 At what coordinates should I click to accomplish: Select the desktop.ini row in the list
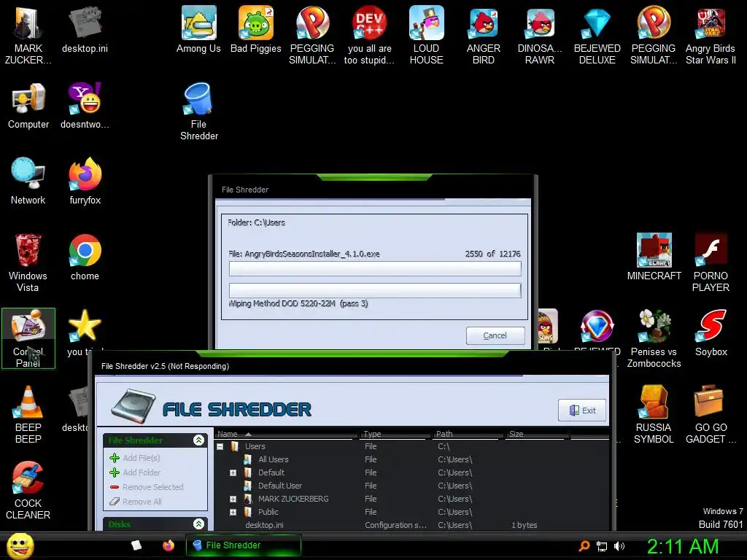point(411,525)
